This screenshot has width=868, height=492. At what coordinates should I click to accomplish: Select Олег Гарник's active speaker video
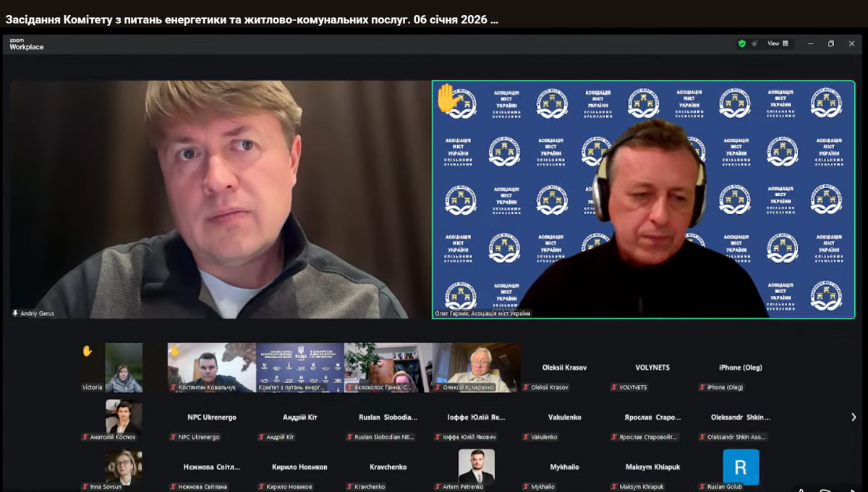click(x=643, y=199)
